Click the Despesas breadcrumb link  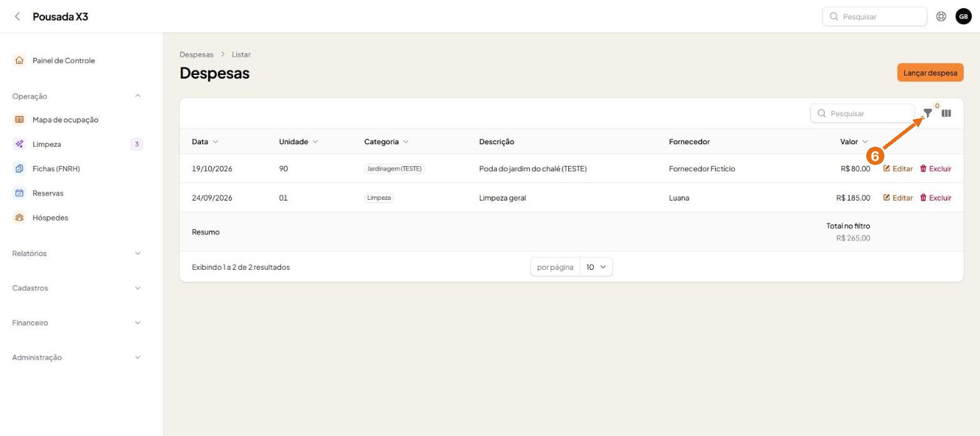tap(196, 54)
